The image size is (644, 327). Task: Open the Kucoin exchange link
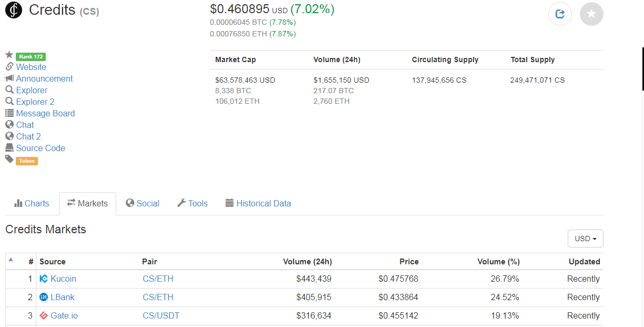(x=63, y=279)
